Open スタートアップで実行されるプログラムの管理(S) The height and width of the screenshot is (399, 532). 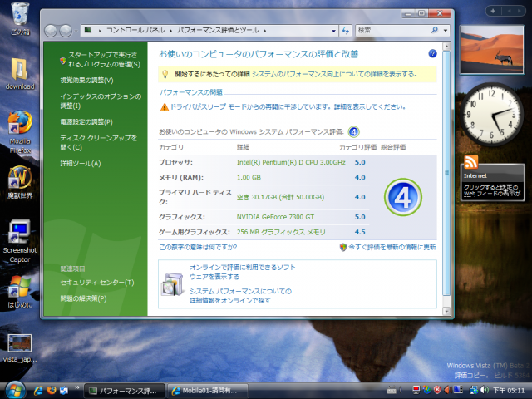104,59
